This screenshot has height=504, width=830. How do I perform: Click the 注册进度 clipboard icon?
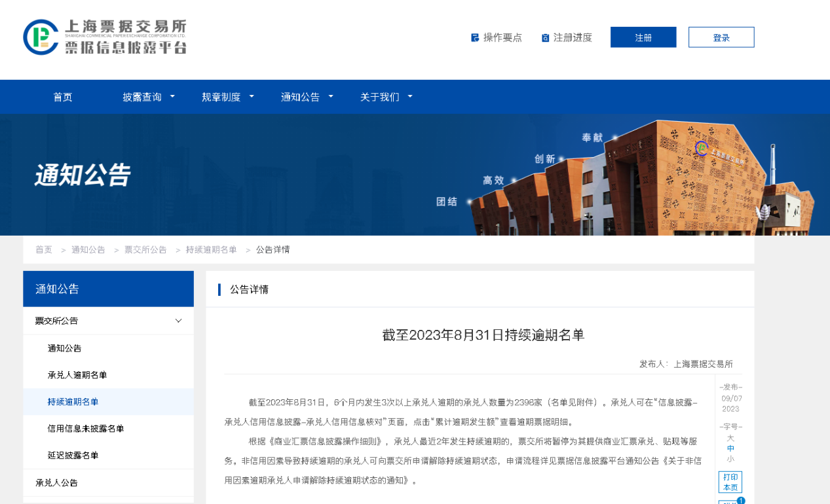click(545, 38)
